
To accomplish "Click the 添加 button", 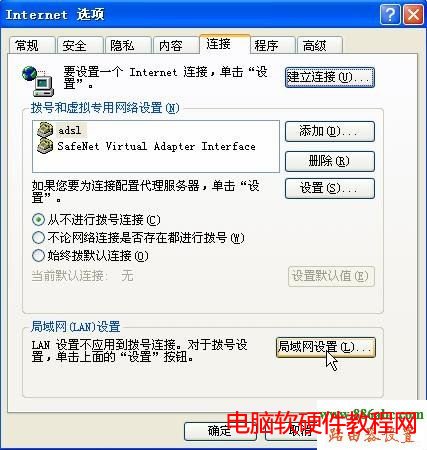I will 330,131.
